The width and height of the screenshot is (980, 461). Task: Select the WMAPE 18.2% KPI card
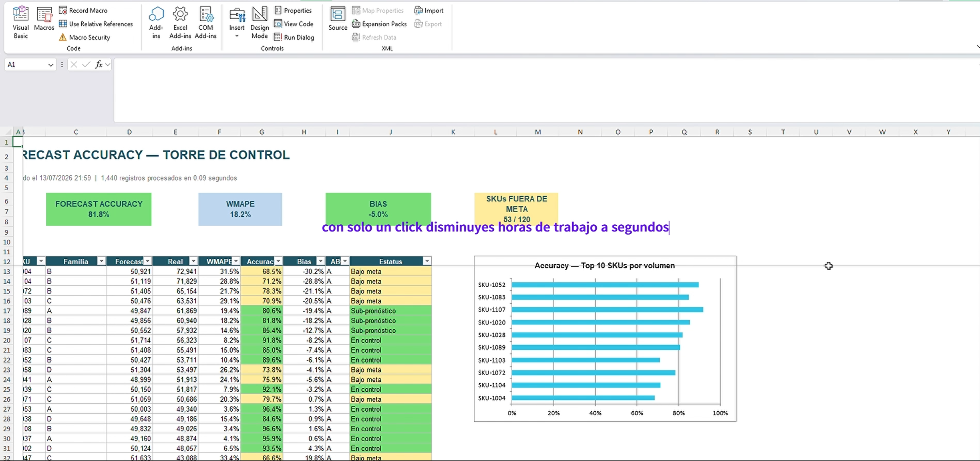(x=240, y=209)
